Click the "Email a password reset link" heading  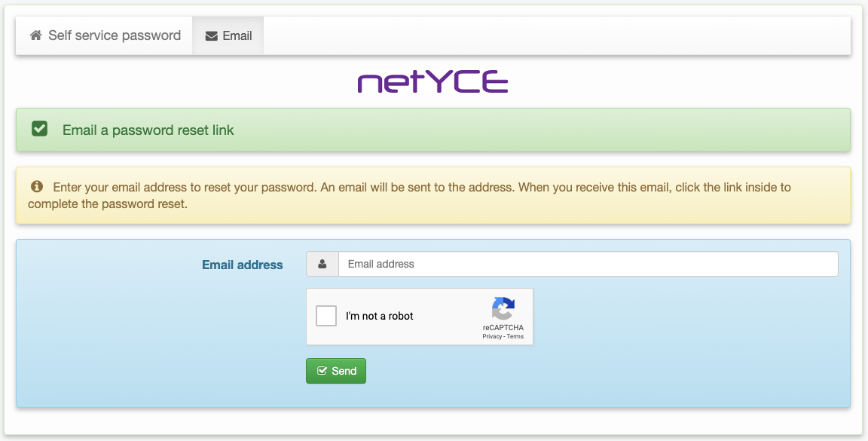pyautogui.click(x=148, y=130)
